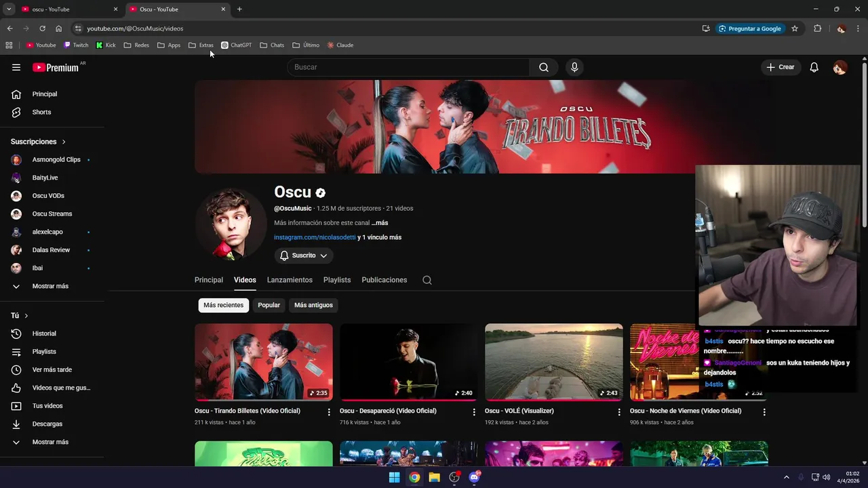This screenshot has width=868, height=488.
Task: Start voice search with the microphone icon
Action: pos(574,67)
